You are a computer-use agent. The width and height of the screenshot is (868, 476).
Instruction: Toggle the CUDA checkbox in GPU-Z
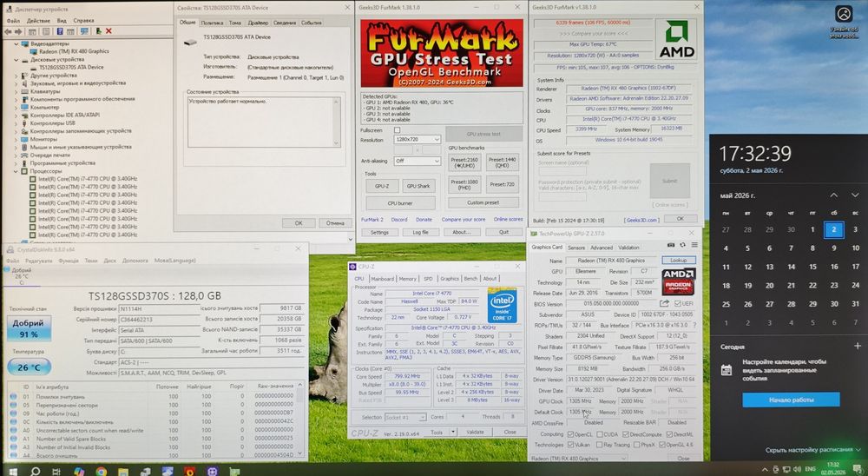[x=599, y=434]
